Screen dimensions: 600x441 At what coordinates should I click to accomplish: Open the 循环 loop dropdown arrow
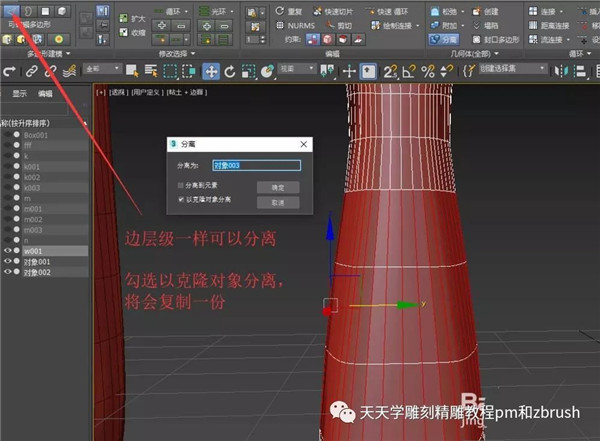pos(186,11)
